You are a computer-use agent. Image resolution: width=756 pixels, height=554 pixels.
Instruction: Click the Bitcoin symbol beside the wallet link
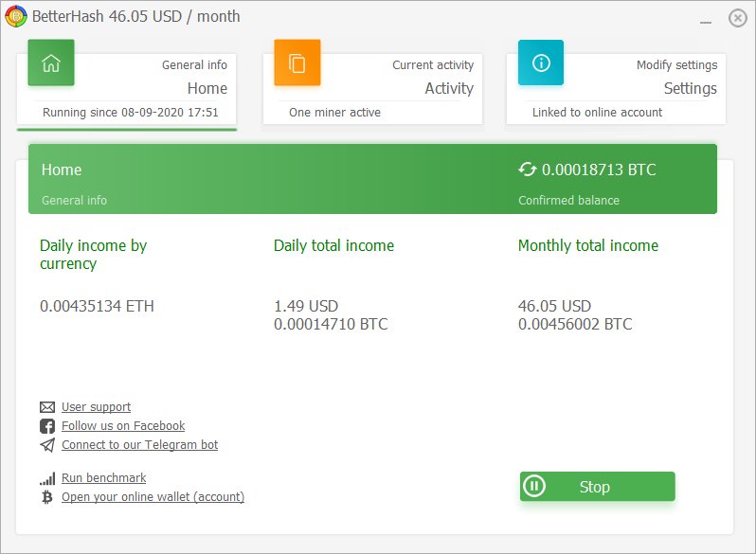pos(47,497)
